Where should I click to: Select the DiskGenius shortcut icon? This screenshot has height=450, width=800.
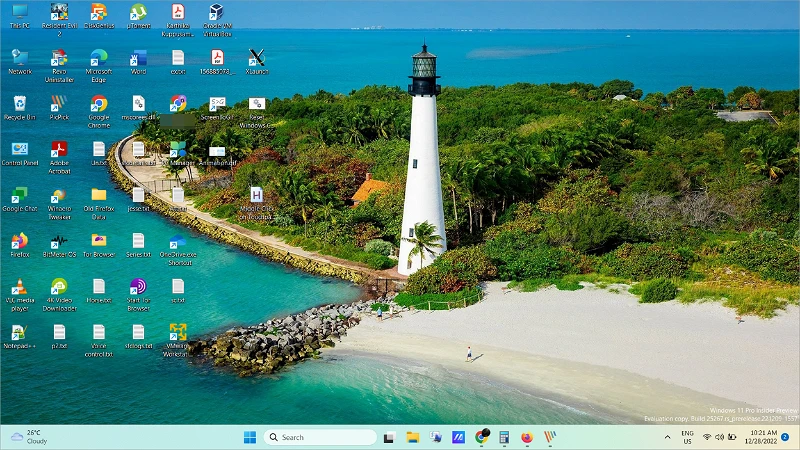99,16
